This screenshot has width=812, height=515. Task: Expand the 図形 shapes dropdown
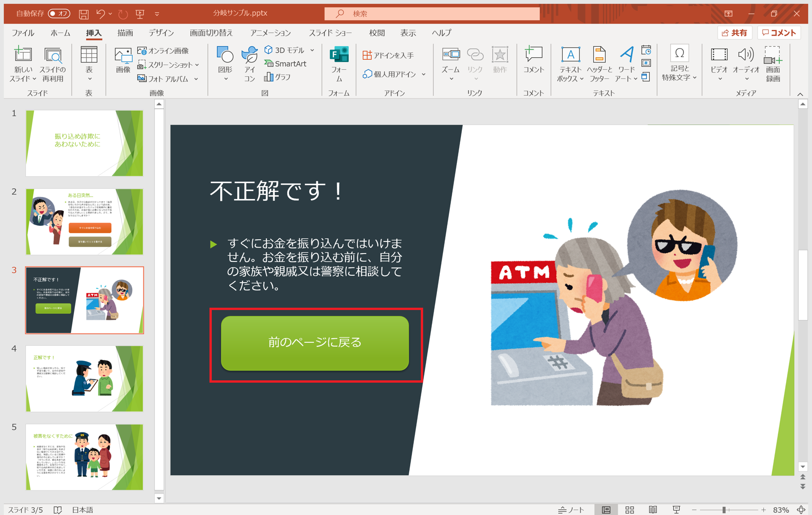[x=225, y=79]
